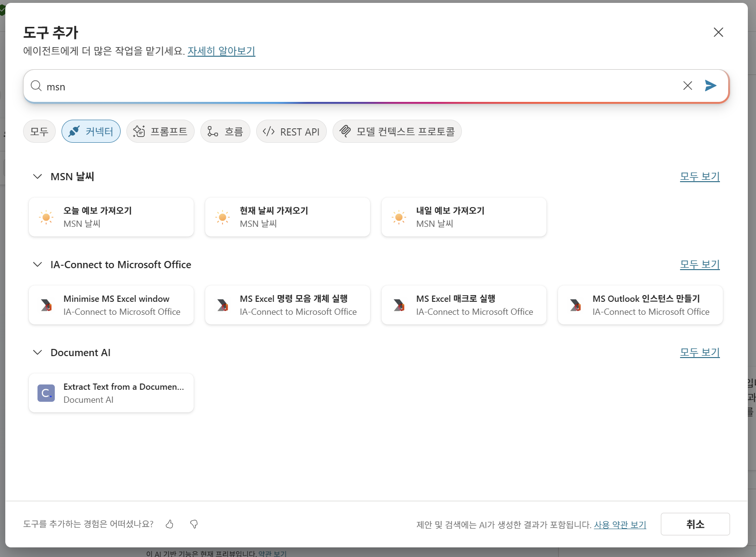Open 모두 보기 for IA-Connect to Microsoft Office
The height and width of the screenshot is (557, 756).
(x=700, y=265)
